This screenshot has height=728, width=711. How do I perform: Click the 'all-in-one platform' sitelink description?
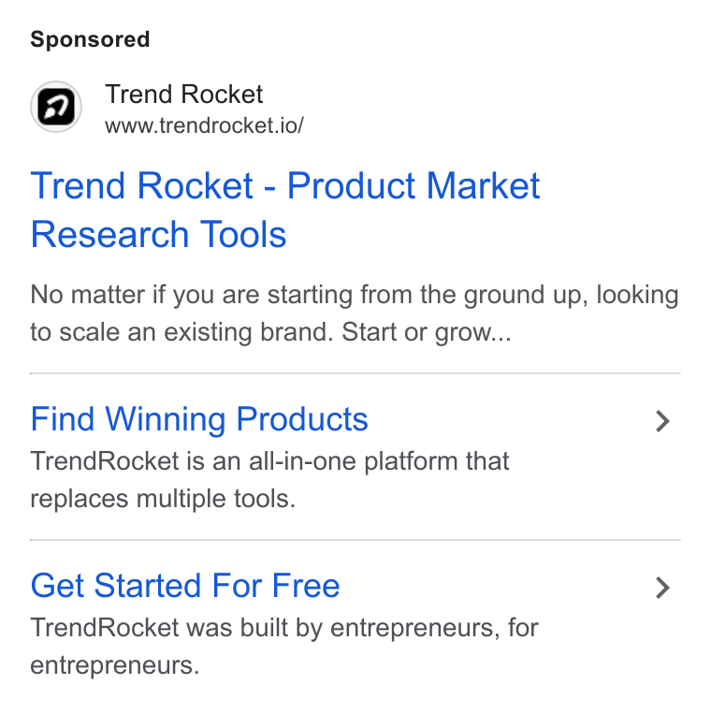[269, 480]
